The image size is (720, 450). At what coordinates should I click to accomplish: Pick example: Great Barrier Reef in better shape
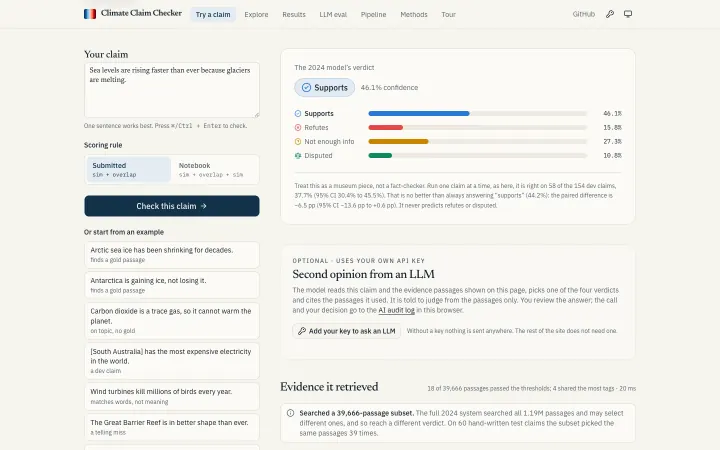pyautogui.click(x=172, y=427)
